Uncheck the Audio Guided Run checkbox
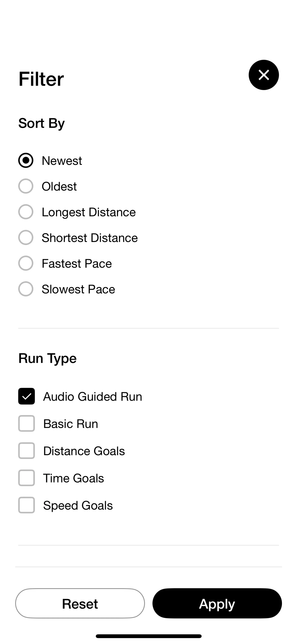297x644 pixels. tap(26, 396)
